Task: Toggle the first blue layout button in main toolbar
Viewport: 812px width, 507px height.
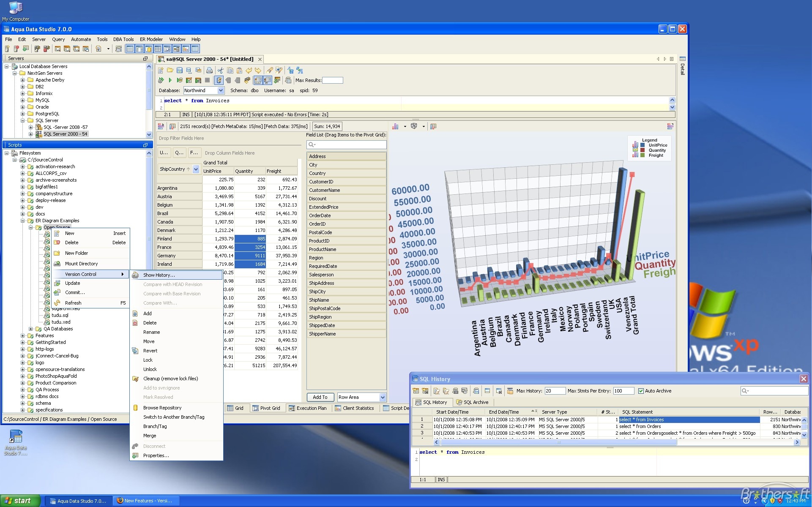Action: (130, 49)
